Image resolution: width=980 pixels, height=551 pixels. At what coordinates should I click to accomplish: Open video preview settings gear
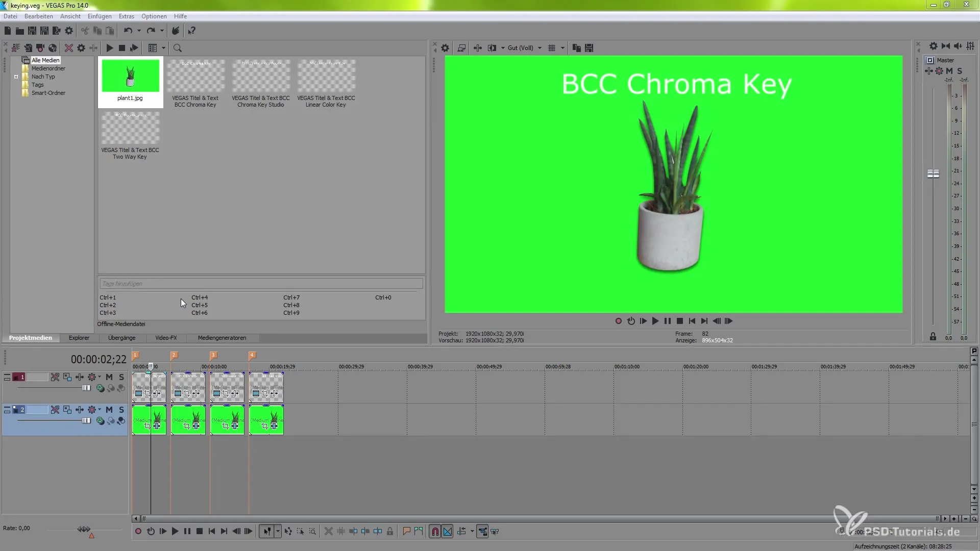(x=445, y=48)
